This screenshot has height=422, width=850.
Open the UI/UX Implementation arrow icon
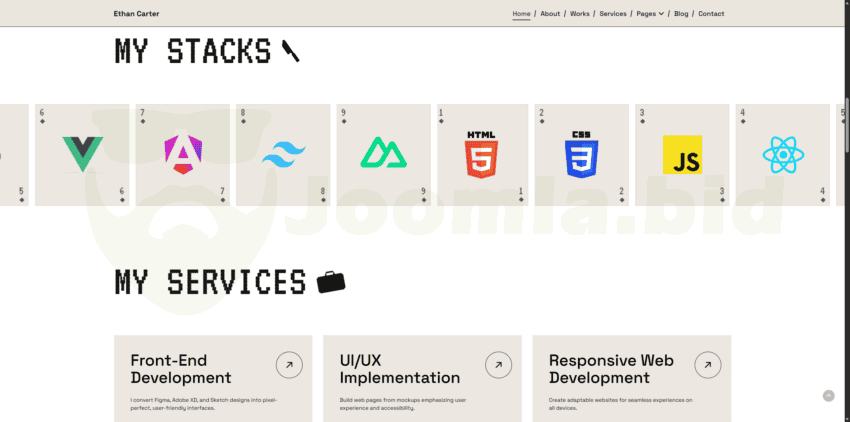pos(498,365)
